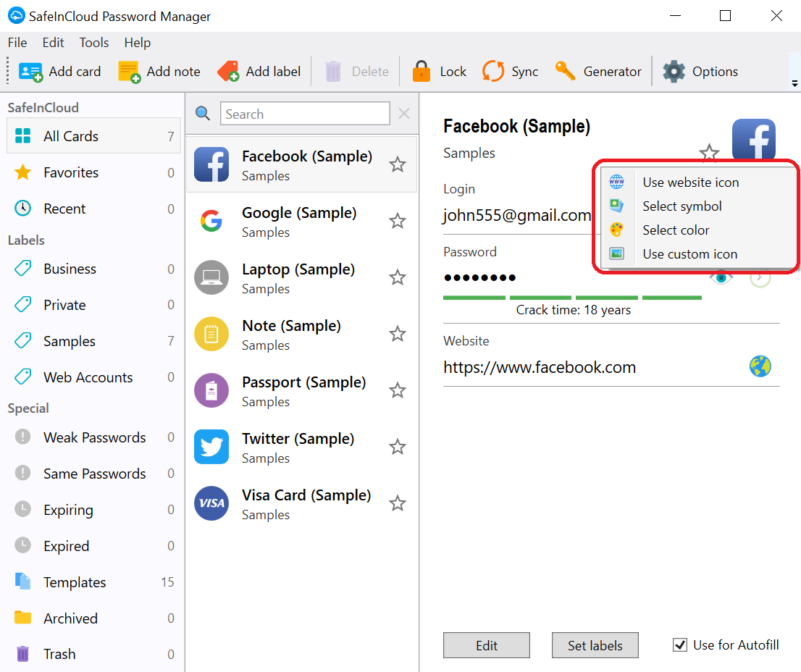801x672 pixels.
Task: Open the Archived folder
Action: click(x=93, y=618)
